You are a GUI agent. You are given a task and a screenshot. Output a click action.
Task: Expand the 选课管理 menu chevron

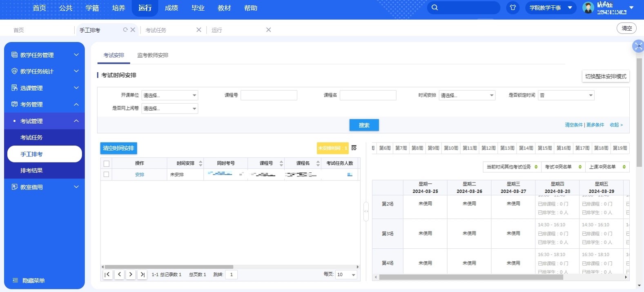[76, 88]
